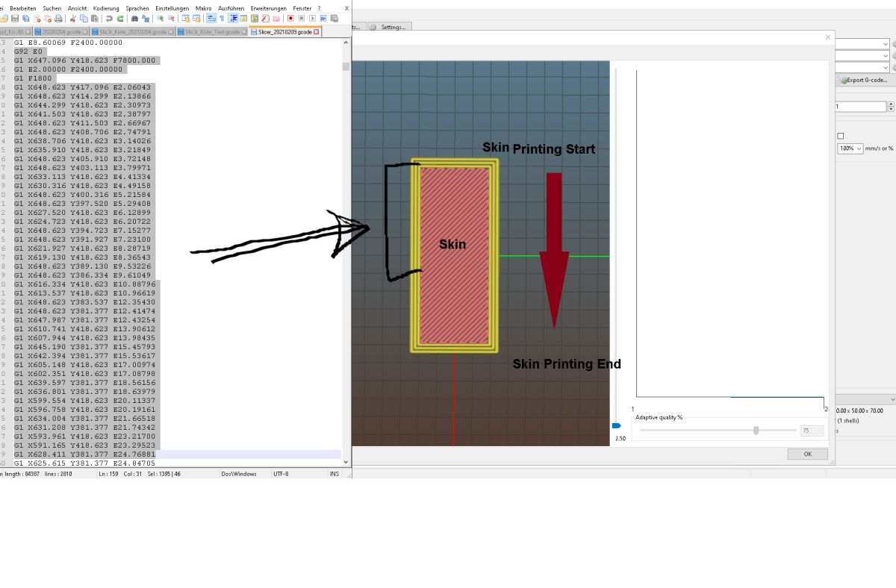This screenshot has width=896, height=588.
Task: Open the Sprachen menu
Action: pos(137,8)
